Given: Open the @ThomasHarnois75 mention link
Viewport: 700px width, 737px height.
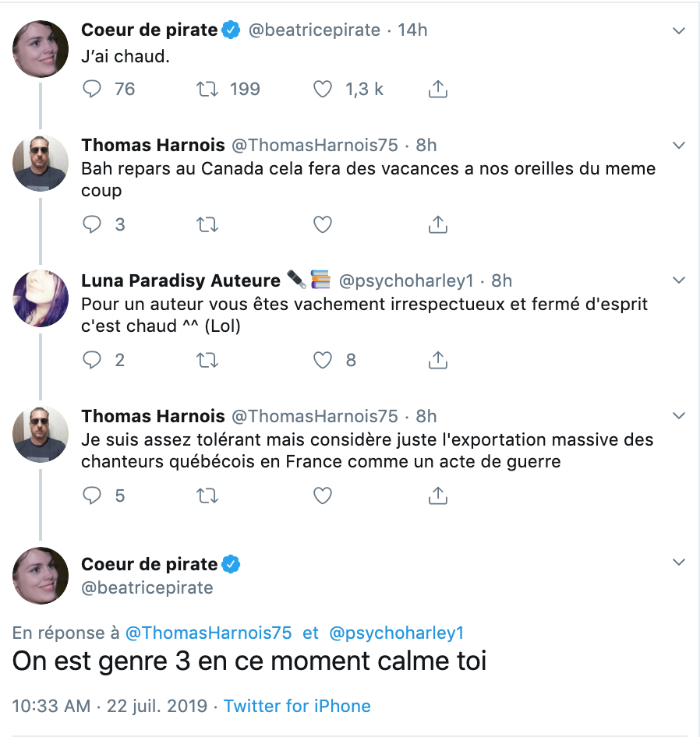Looking at the screenshot, I should tap(208, 633).
